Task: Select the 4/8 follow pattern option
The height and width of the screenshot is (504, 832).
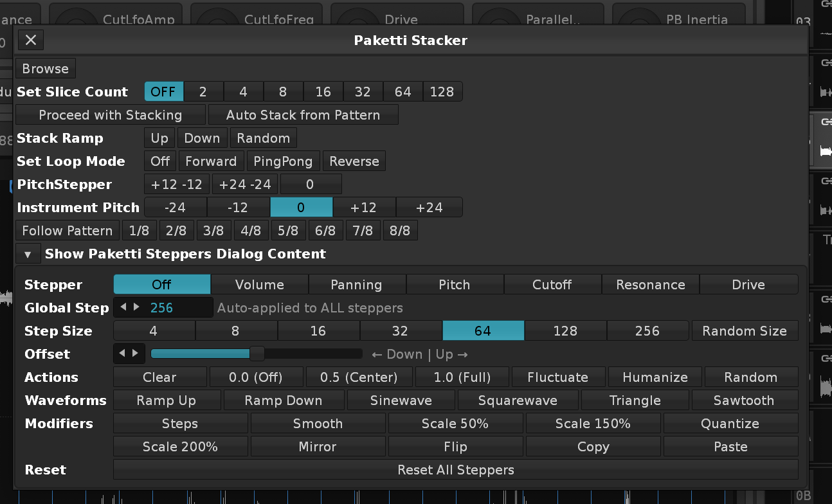Action: point(251,231)
